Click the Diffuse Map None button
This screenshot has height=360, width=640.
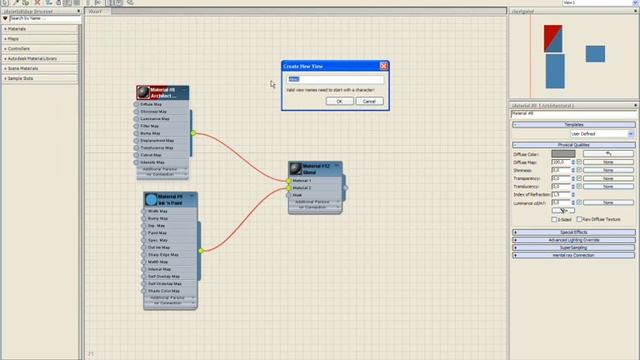[x=608, y=162]
